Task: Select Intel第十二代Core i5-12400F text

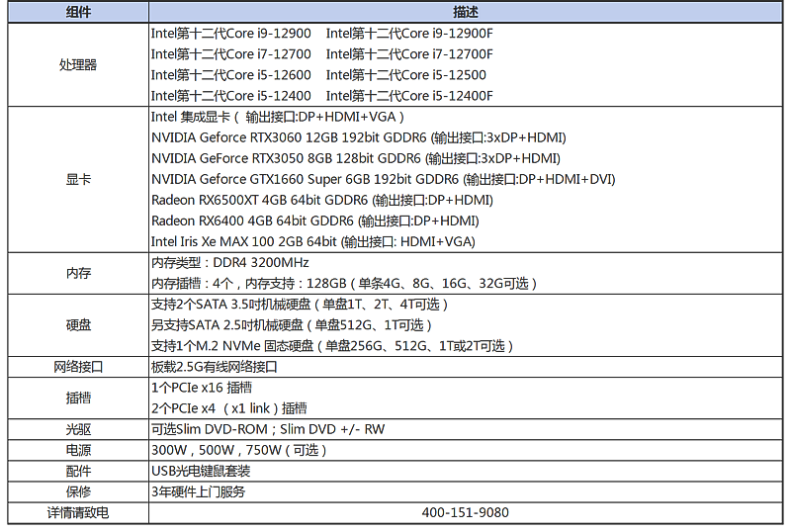Action: tap(409, 95)
